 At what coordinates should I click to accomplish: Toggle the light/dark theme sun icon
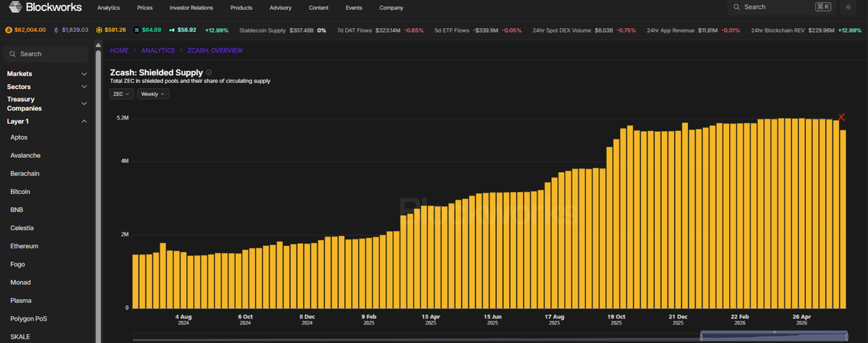[848, 7]
